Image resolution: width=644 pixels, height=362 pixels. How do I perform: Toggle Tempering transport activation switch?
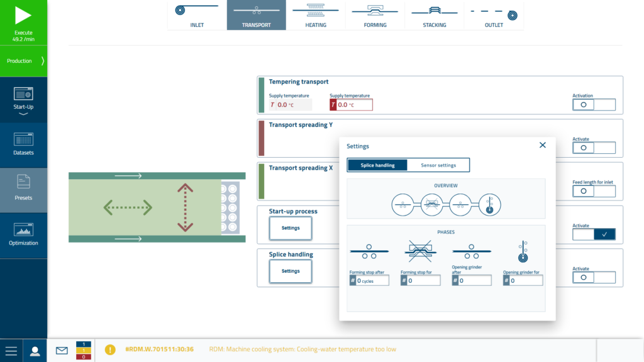[594, 105]
